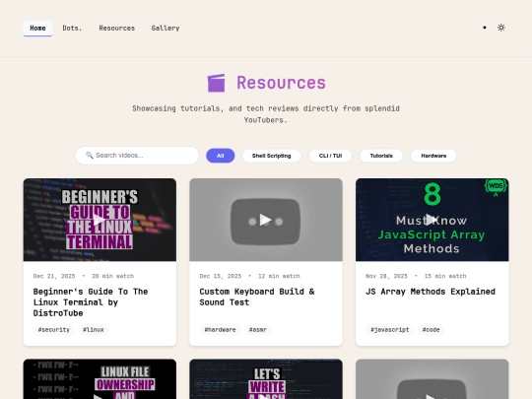Image resolution: width=532 pixels, height=399 pixels.
Task: Open Custom Keyboard Build & Sound Test title
Action: tap(257, 297)
